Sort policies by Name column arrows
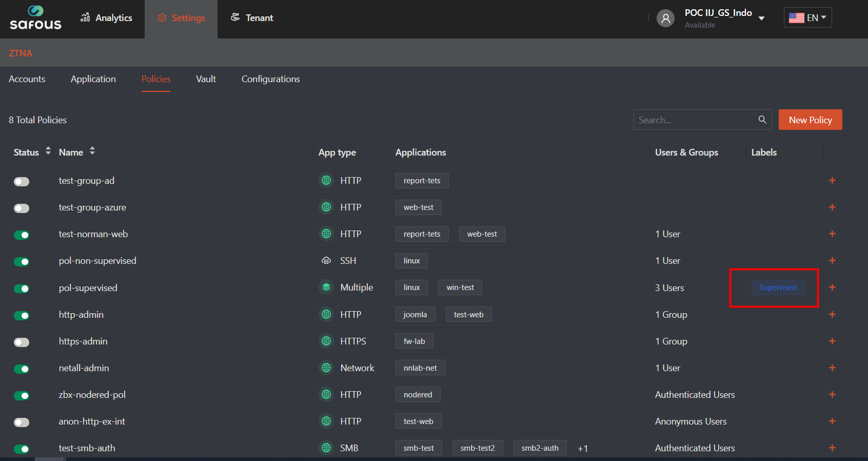This screenshot has height=461, width=868. point(92,151)
